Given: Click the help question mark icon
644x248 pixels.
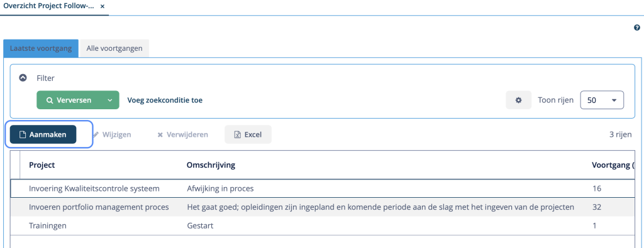Looking at the screenshot, I should point(636,28).
